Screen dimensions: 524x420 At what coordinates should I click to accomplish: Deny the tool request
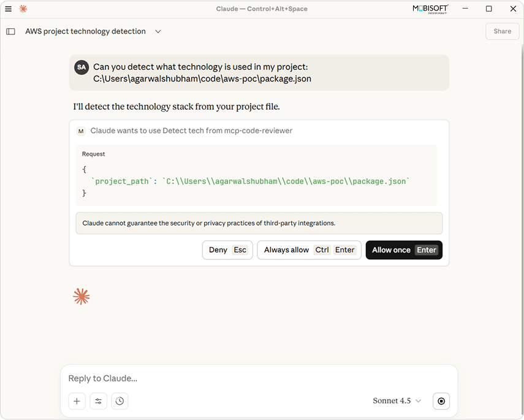coord(227,250)
